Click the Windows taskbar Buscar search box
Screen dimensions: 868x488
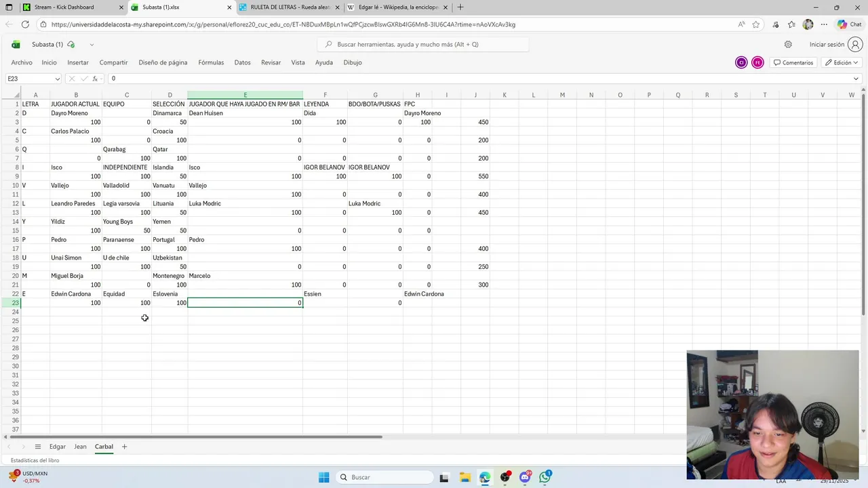[x=384, y=477]
